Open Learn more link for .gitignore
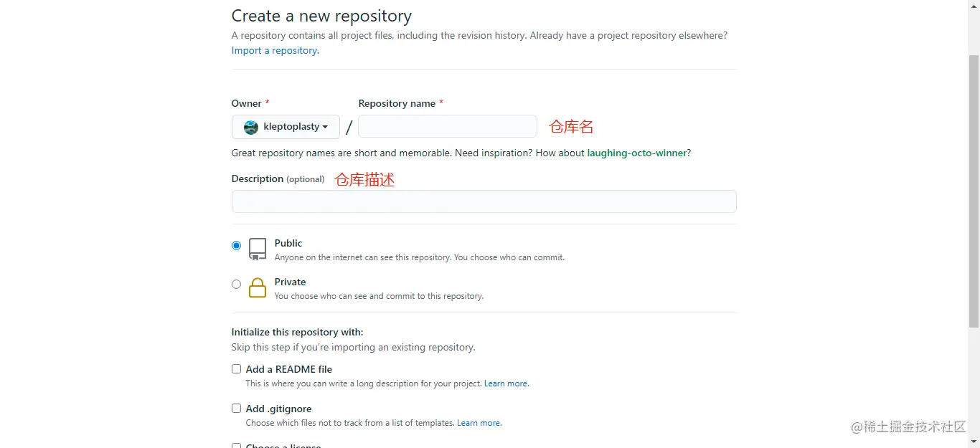 tap(479, 423)
